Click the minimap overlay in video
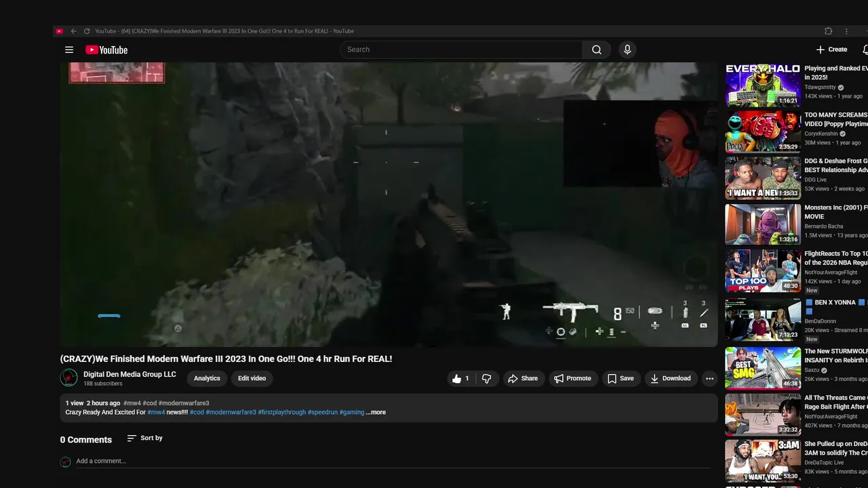Viewport: 868px width, 488px height. point(117,73)
